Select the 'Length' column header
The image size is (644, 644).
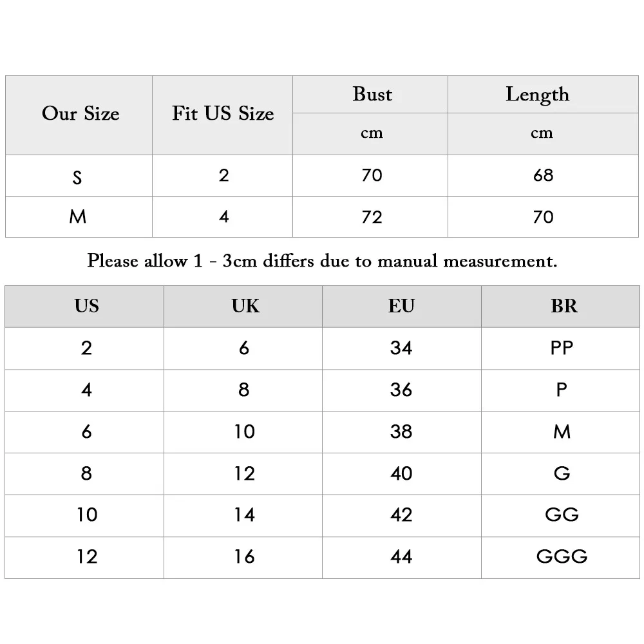[543, 95]
